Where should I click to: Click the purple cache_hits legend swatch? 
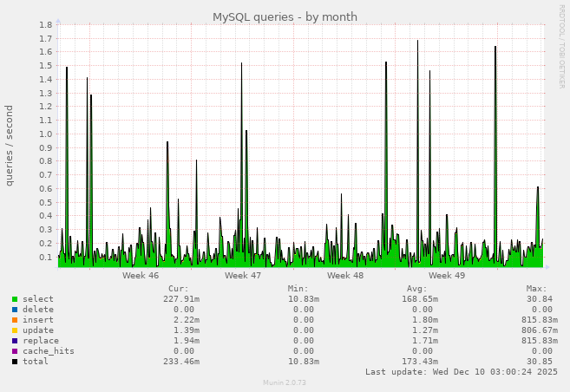(x=15, y=351)
